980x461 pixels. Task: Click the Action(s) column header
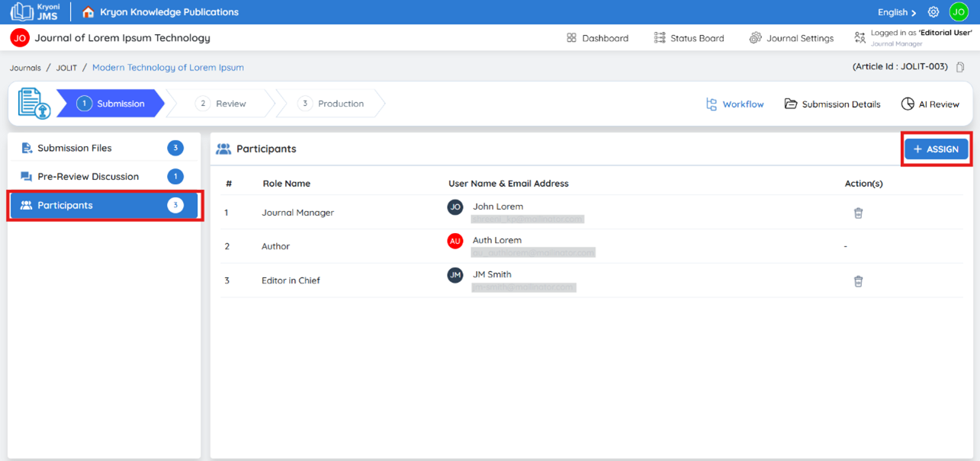click(864, 184)
